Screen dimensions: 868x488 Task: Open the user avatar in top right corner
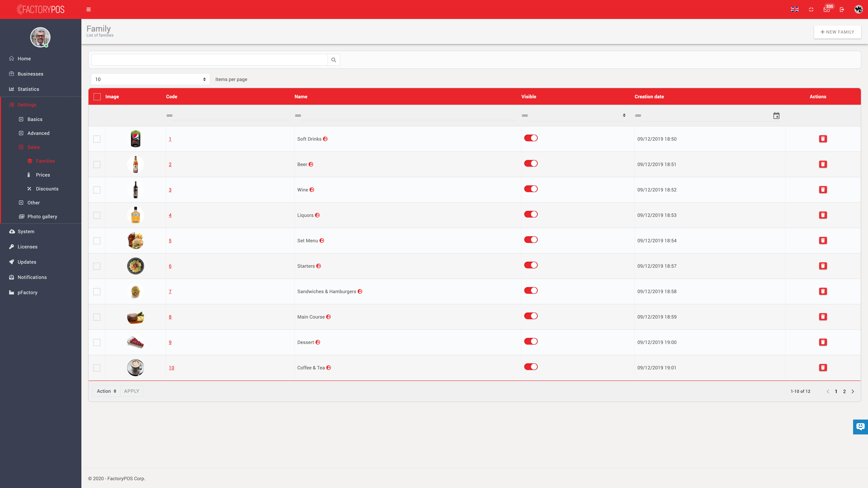pyautogui.click(x=858, y=9)
